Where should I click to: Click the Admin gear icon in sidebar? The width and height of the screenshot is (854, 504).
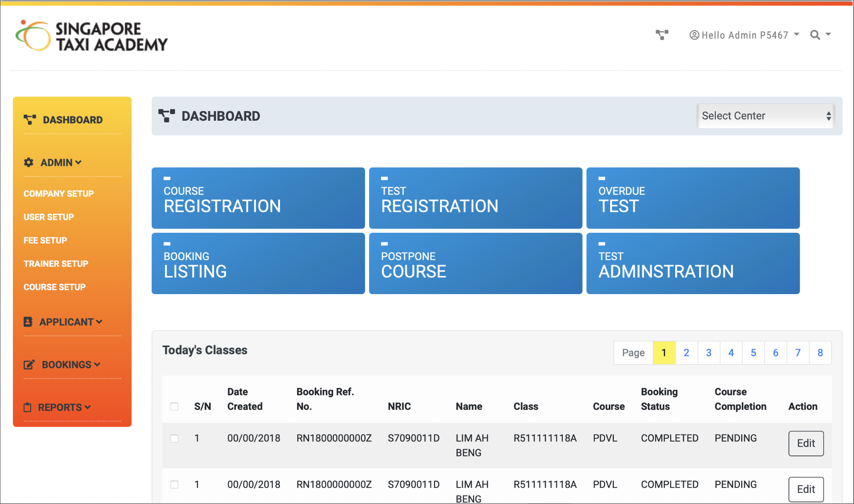click(x=29, y=163)
